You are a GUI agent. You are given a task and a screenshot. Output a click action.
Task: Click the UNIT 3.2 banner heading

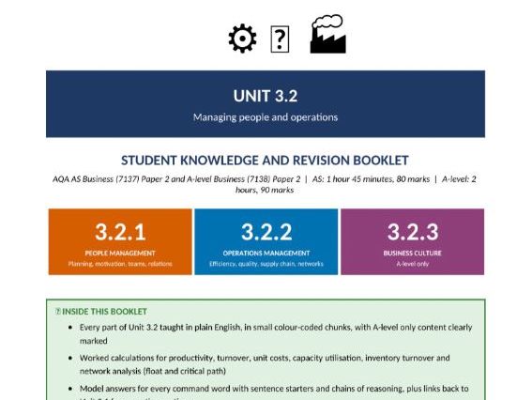266,96
